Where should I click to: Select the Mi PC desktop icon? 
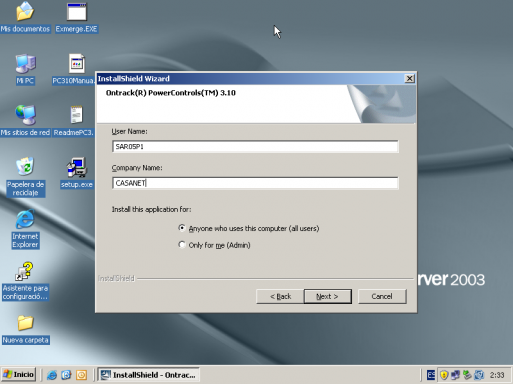[25, 69]
